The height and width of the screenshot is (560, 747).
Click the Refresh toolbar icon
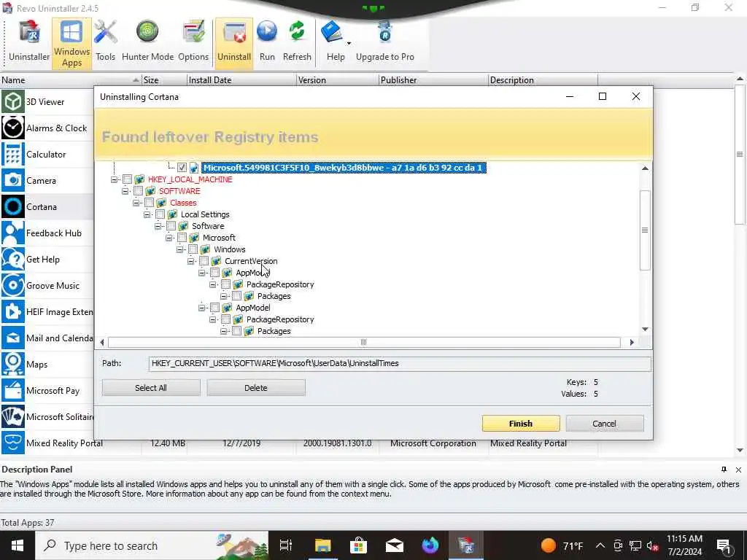click(x=297, y=43)
